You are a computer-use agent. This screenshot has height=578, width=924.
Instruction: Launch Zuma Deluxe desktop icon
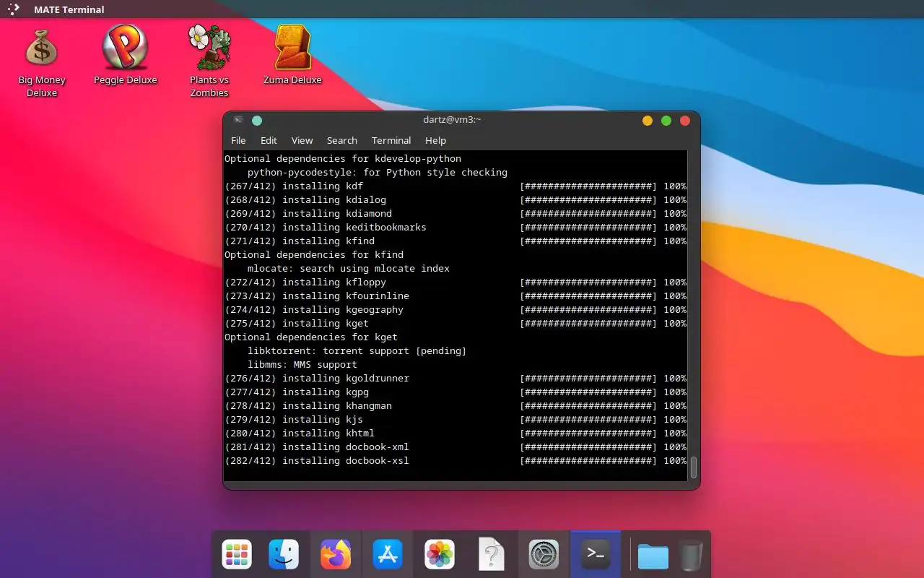[292, 56]
